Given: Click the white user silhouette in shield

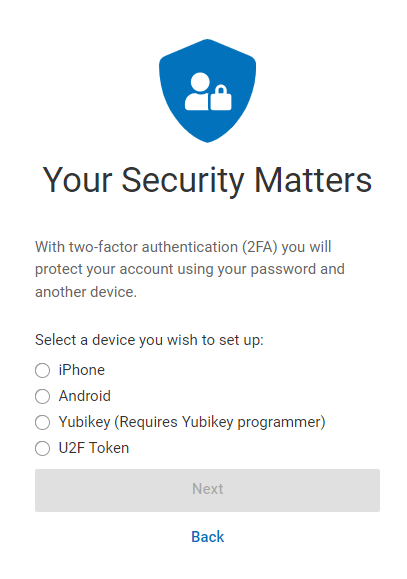Looking at the screenshot, I should 198,91.
